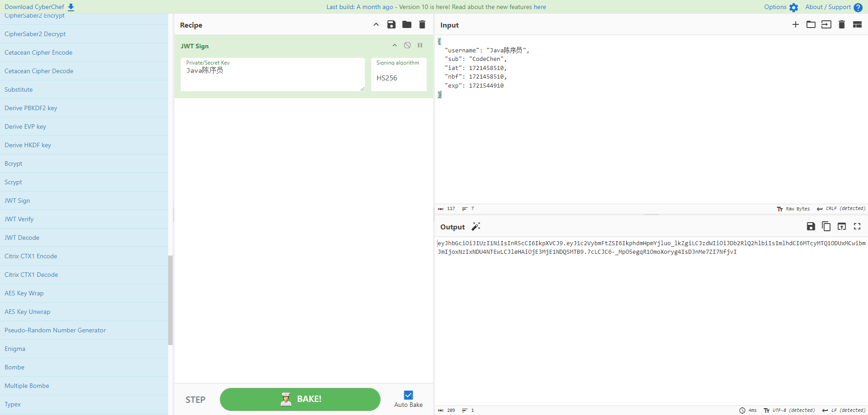The width and height of the screenshot is (868, 415).
Task: Pause at JWT Sign breakpoint
Action: tap(420, 46)
